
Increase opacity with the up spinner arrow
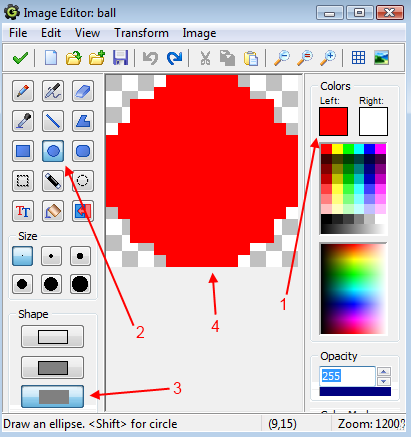[384, 371]
